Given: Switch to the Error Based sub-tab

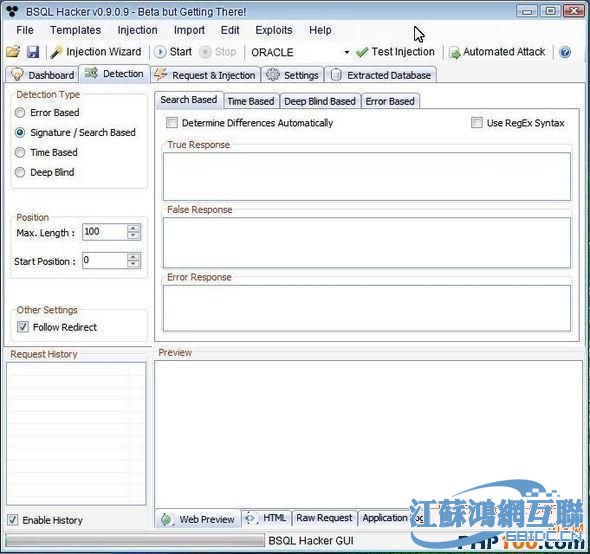Looking at the screenshot, I should coord(390,101).
